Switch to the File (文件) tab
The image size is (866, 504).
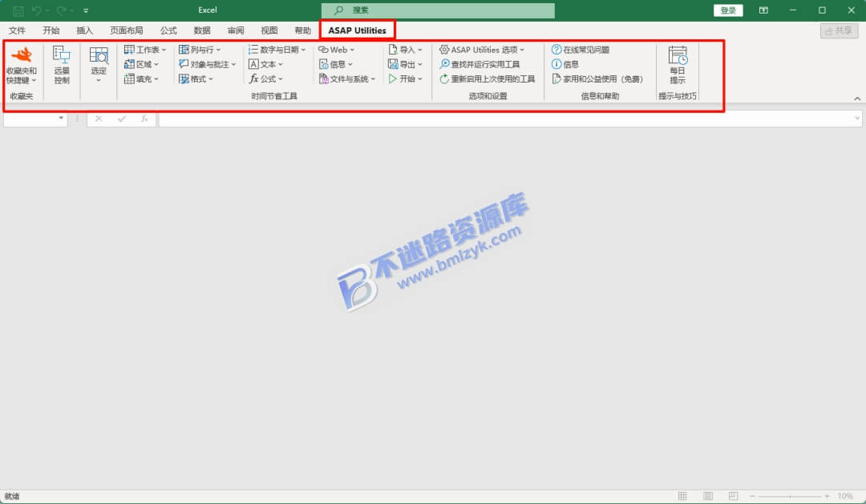pos(17,30)
